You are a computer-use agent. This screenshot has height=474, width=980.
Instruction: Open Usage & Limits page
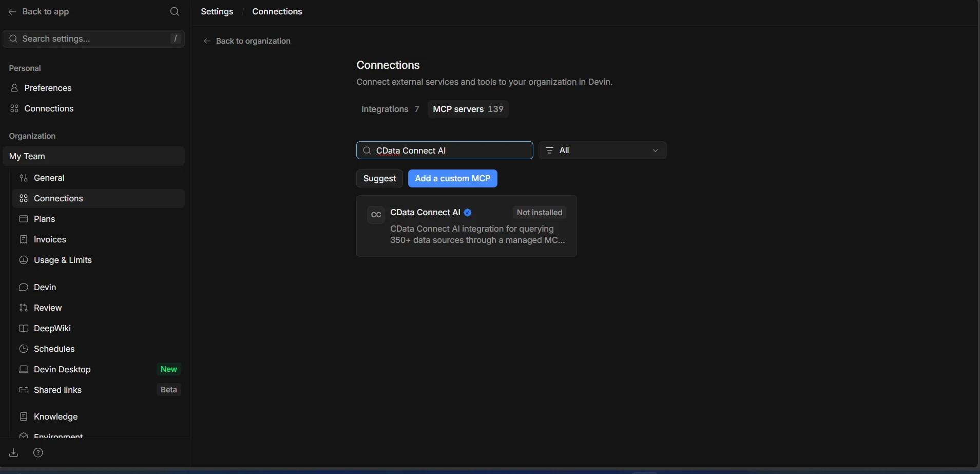[98, 260]
